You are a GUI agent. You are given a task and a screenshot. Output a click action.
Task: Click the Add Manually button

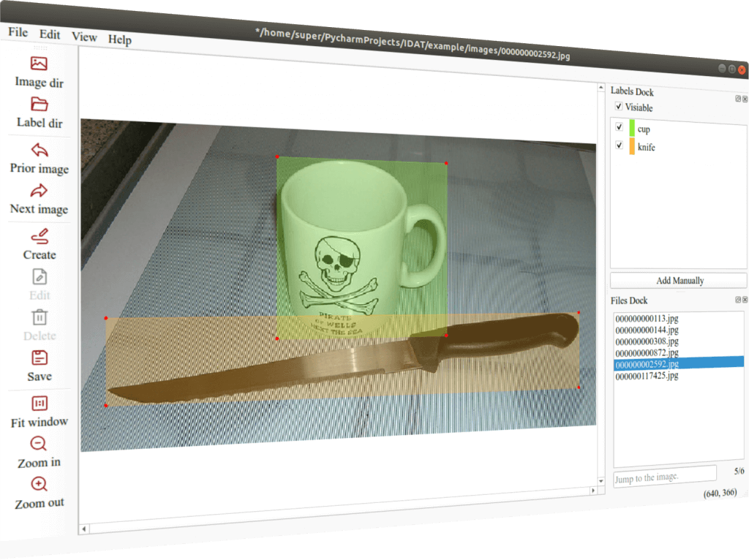pyautogui.click(x=680, y=280)
